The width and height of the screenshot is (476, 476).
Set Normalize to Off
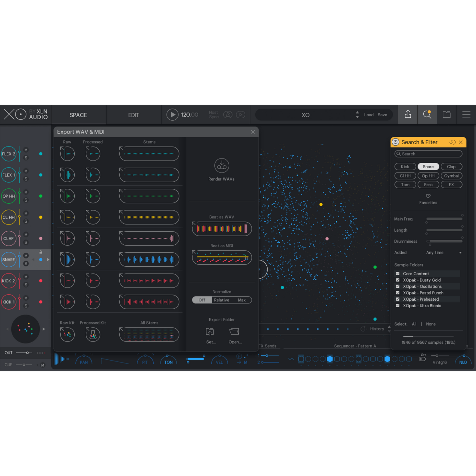click(202, 300)
